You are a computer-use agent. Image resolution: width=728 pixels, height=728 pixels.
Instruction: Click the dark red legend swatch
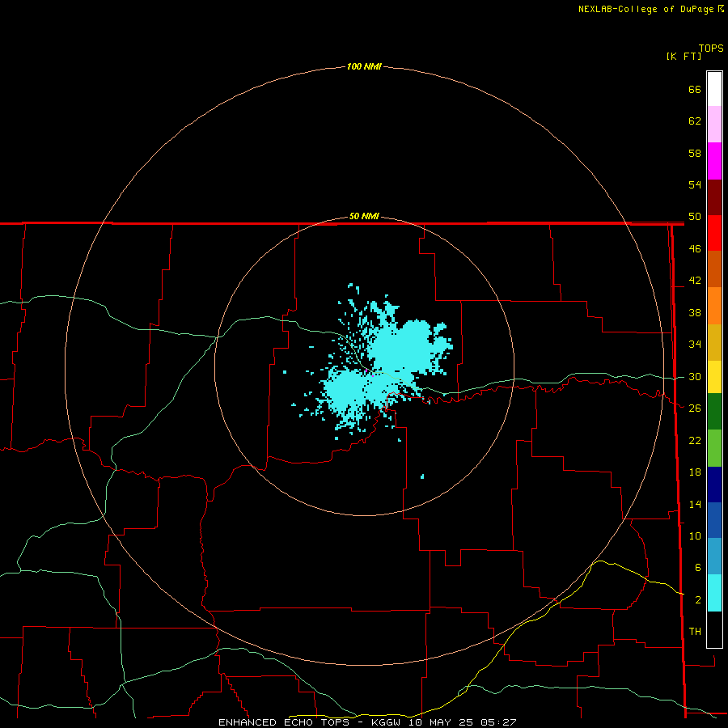tap(714, 197)
